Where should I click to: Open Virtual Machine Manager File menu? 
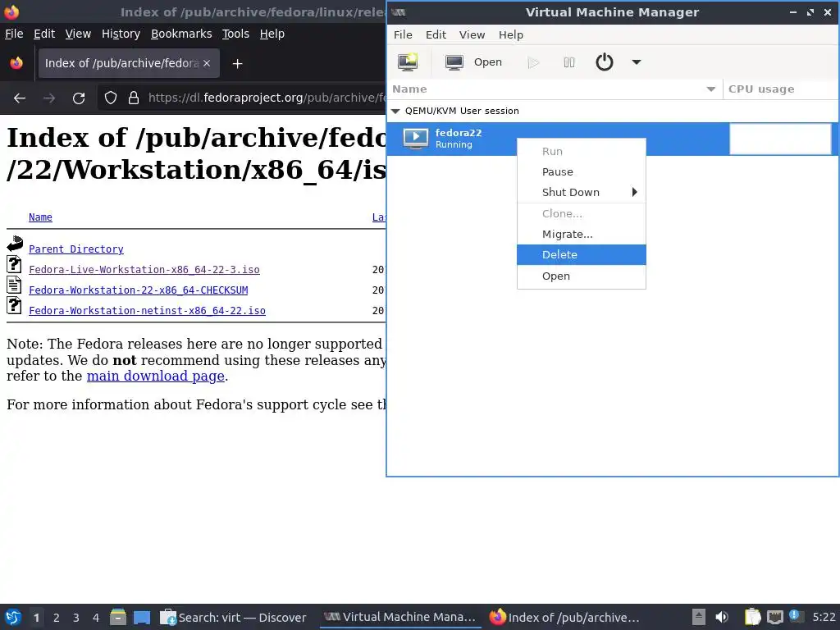click(403, 34)
